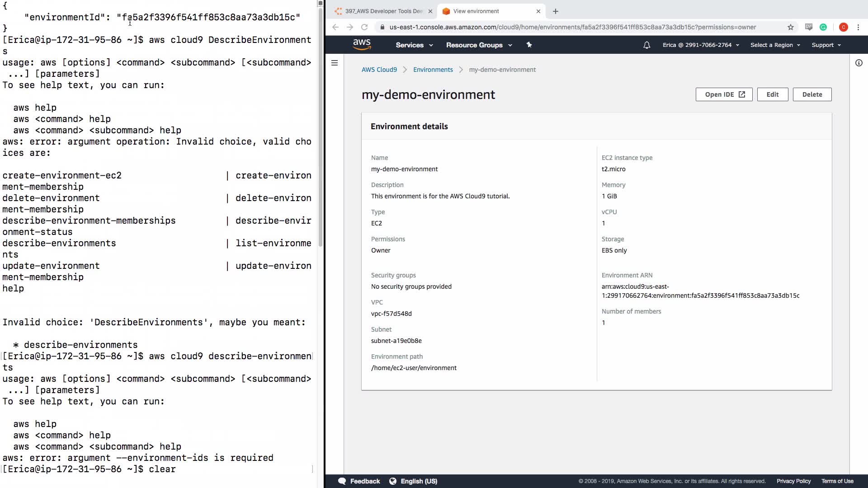Expand the Services dropdown

[414, 45]
